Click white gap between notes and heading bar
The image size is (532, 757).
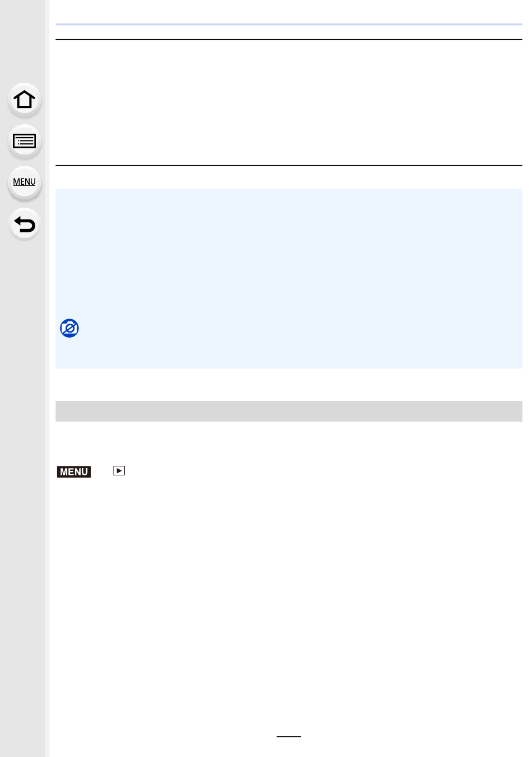click(x=289, y=385)
